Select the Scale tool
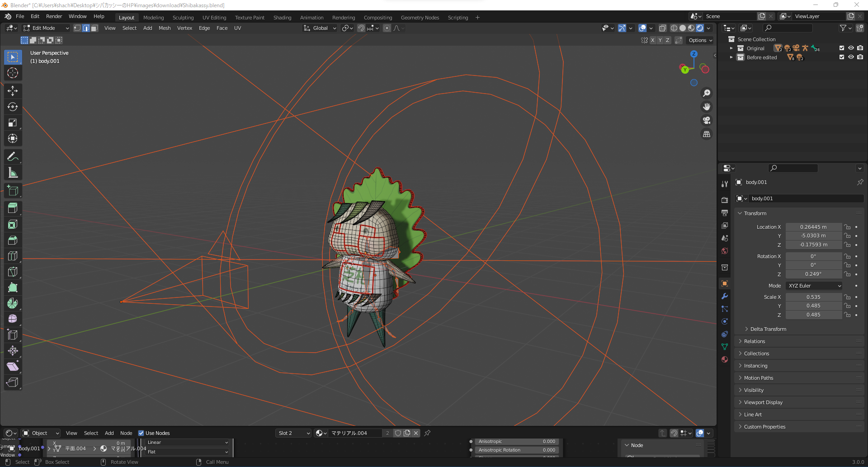Image resolution: width=868 pixels, height=467 pixels. point(13,123)
